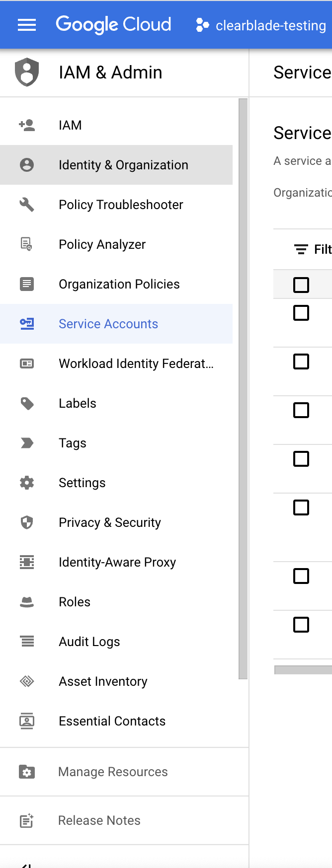
Task: Click the Labels tag icon
Action: point(27,403)
